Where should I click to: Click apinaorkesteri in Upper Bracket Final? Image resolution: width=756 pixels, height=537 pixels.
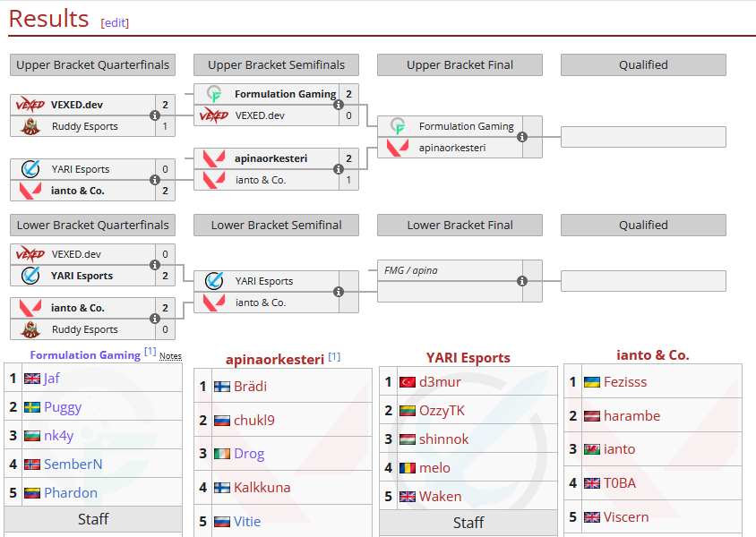pos(452,148)
